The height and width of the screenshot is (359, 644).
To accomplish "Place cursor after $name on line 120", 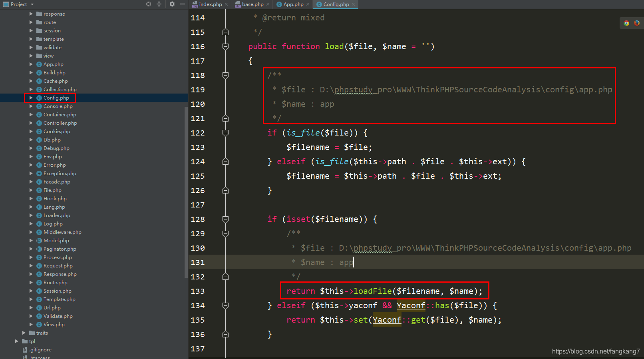I will coord(306,104).
